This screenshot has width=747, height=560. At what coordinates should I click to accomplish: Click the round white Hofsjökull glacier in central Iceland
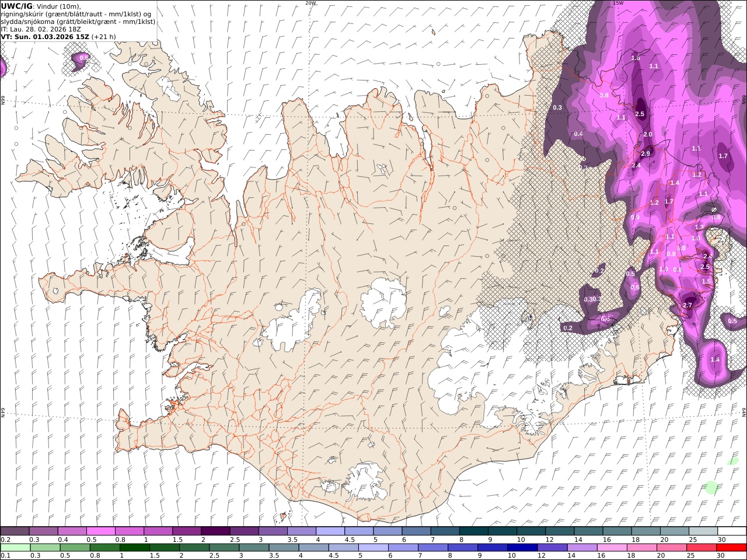[x=383, y=303]
